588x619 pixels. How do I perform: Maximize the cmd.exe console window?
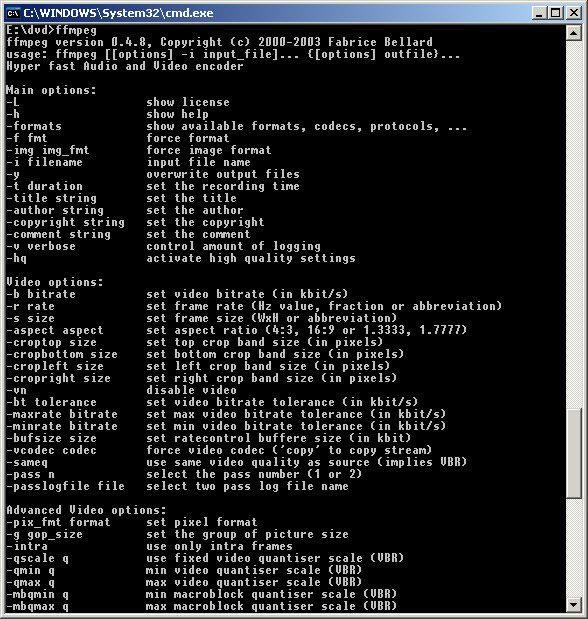pos(556,13)
